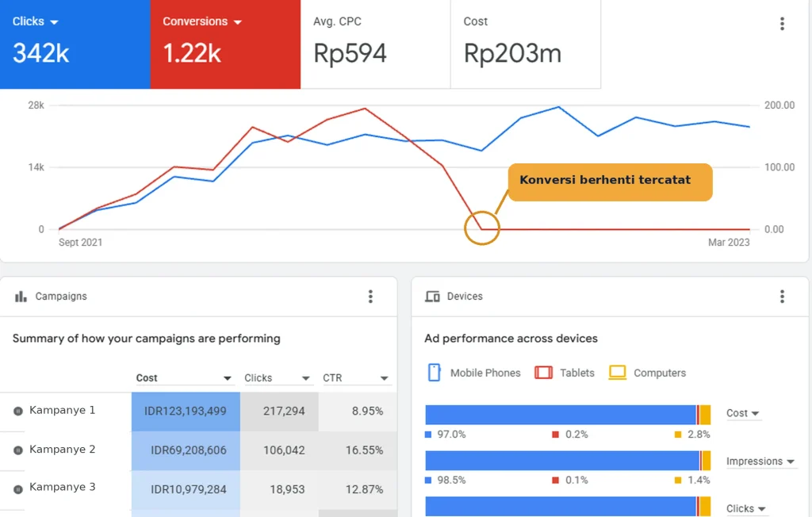The image size is (812, 517).
Task: Click the 'Ad performance across devices' heading
Action: pos(511,339)
